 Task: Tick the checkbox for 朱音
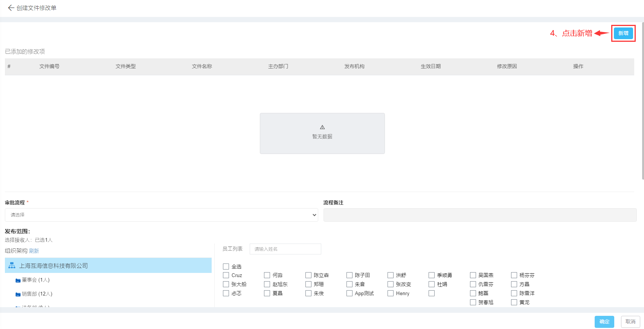pos(349,284)
